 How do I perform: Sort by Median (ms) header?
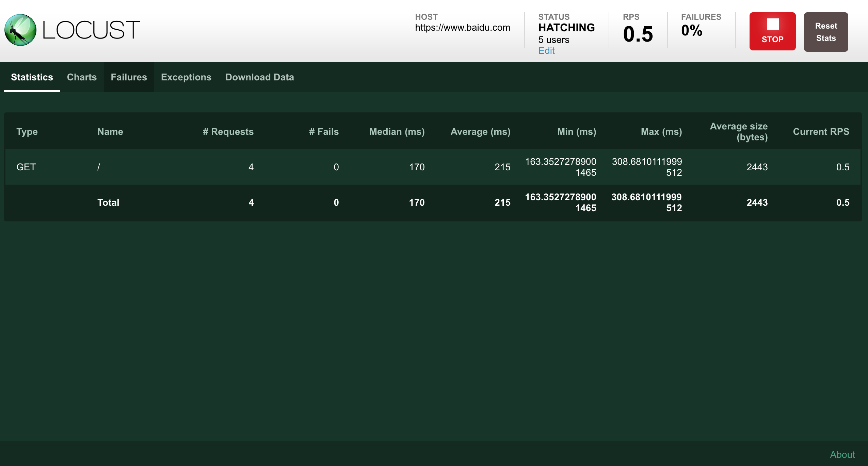397,132
